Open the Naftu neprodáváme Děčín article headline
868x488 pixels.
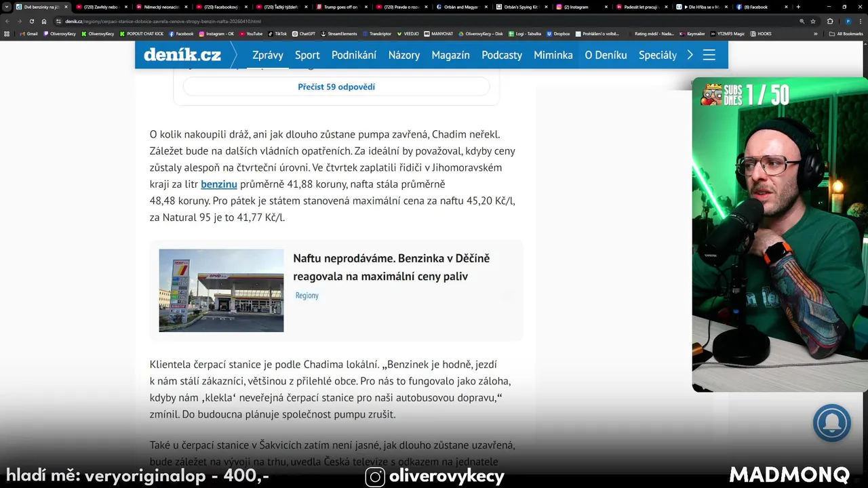point(391,267)
